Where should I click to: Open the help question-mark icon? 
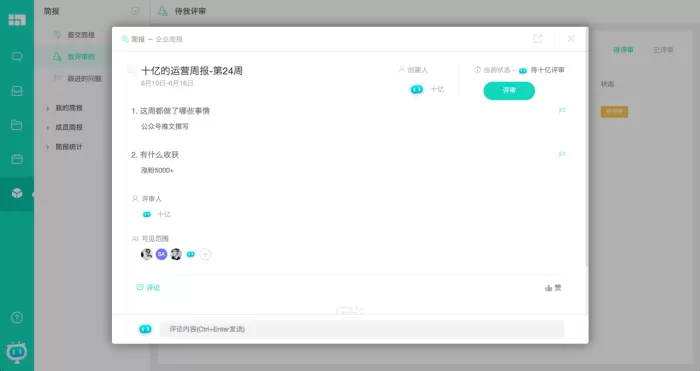(x=17, y=317)
